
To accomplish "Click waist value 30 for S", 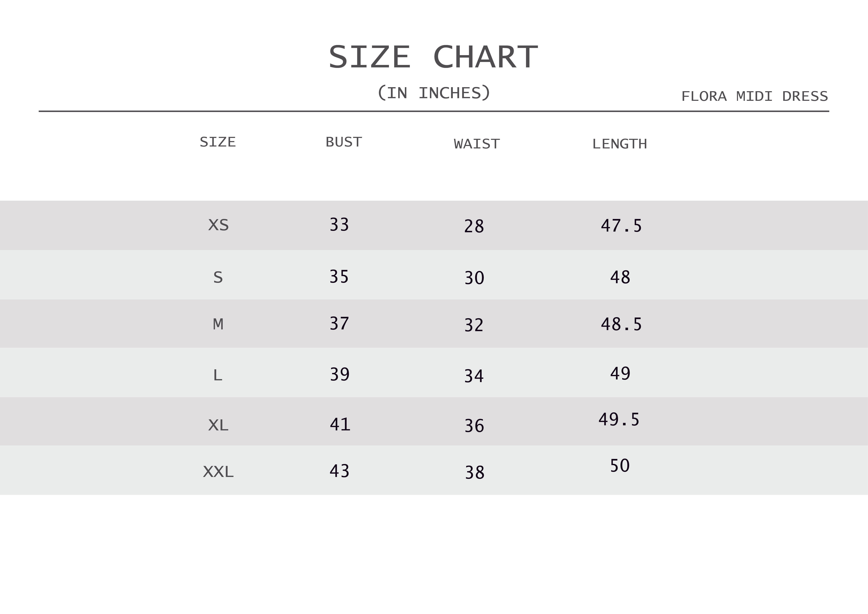I will click(474, 278).
